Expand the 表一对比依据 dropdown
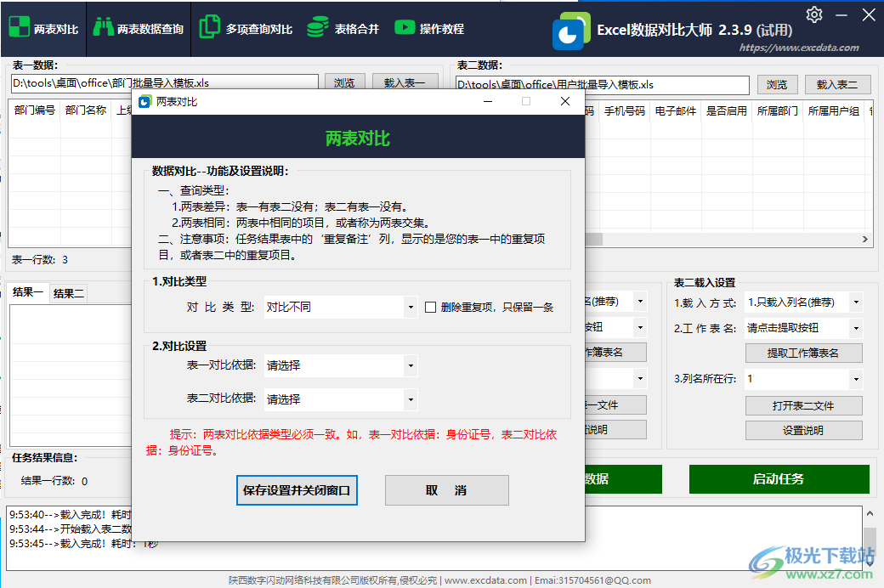Screen dimensions: 884x588 411,366
